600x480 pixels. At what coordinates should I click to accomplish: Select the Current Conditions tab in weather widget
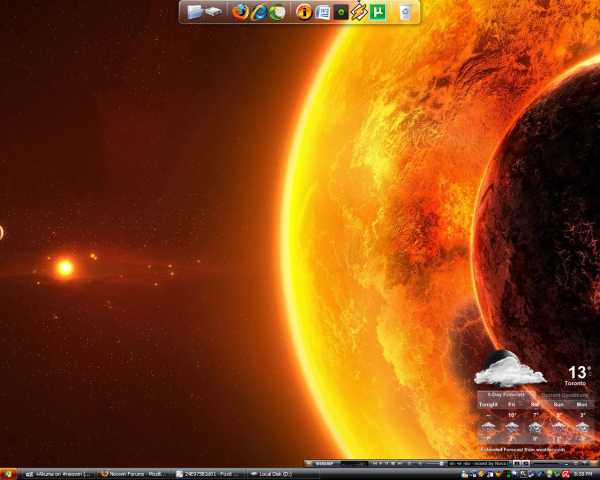pos(565,395)
